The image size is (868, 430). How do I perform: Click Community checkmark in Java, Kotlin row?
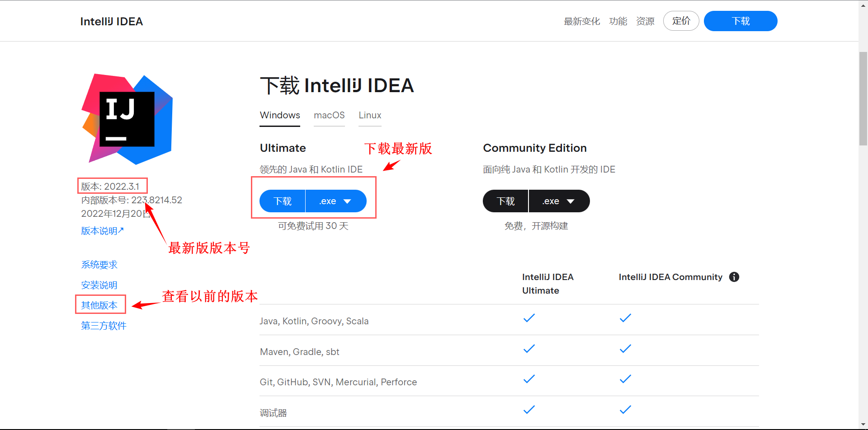coord(625,318)
